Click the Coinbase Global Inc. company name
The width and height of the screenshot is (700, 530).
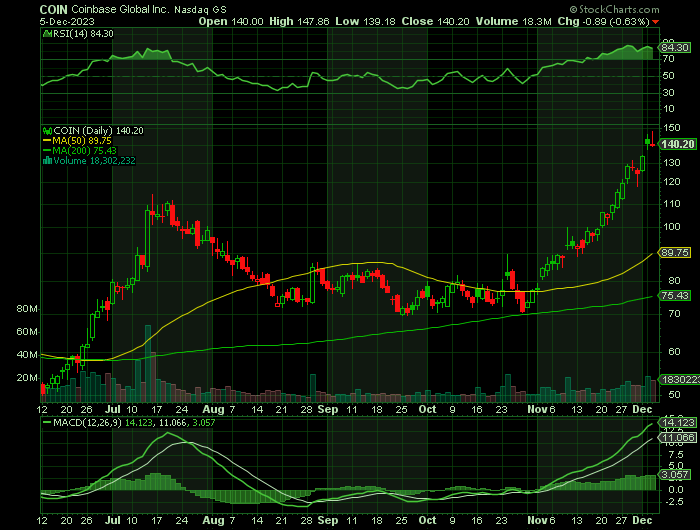pos(121,9)
